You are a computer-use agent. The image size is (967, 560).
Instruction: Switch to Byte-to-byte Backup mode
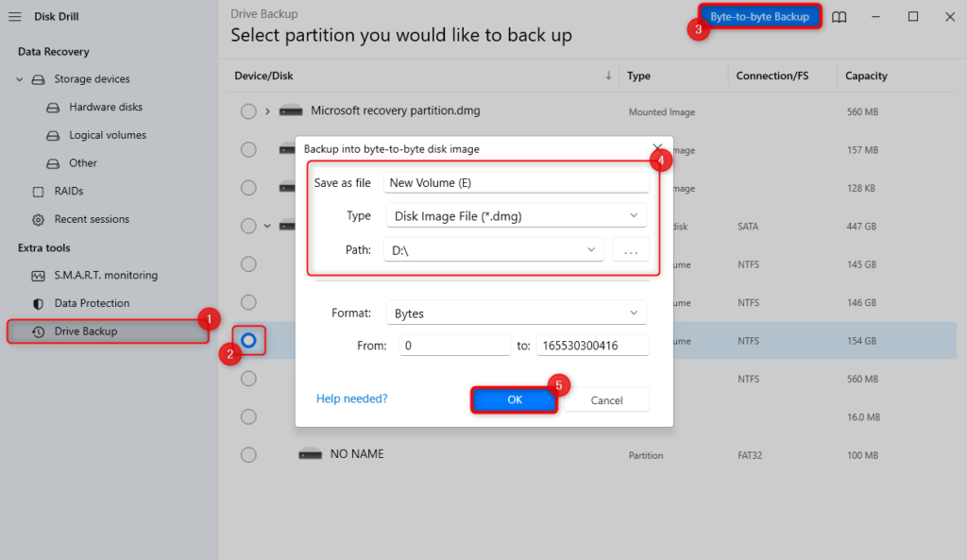(759, 15)
